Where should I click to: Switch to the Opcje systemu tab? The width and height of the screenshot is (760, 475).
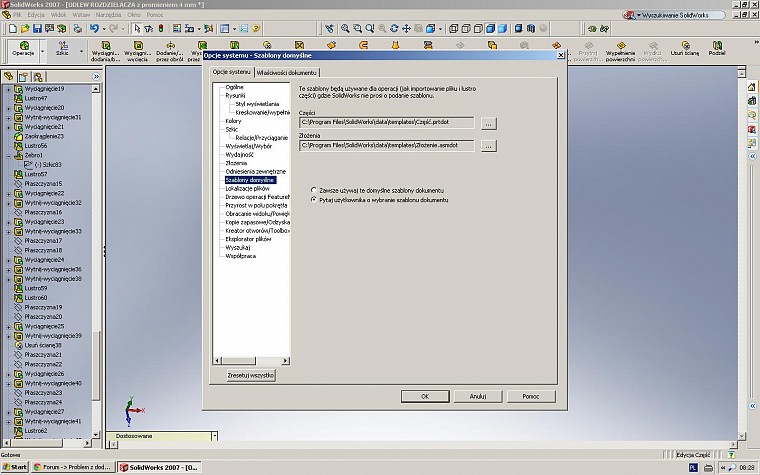232,72
